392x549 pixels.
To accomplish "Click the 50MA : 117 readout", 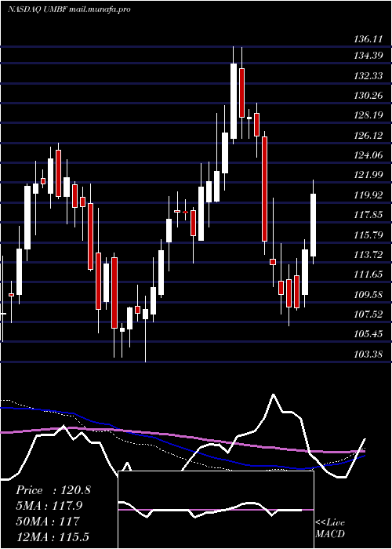I will (x=48, y=522).
